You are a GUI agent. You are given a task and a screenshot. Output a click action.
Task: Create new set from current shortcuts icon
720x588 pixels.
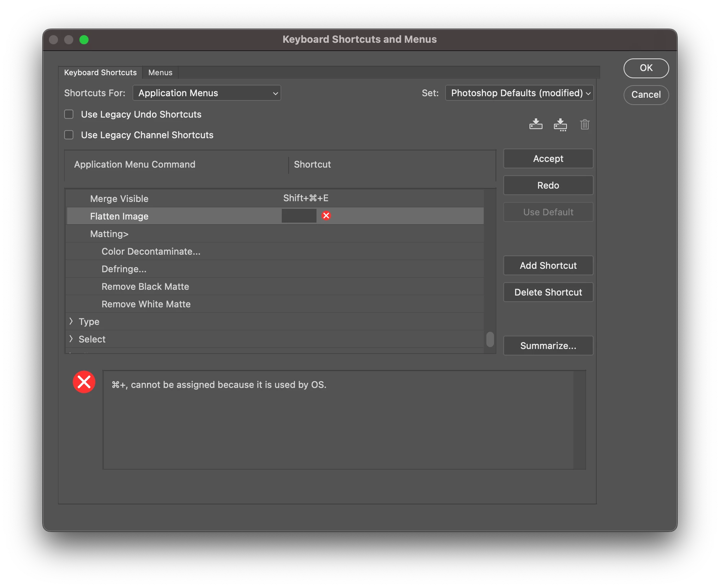pyautogui.click(x=560, y=124)
